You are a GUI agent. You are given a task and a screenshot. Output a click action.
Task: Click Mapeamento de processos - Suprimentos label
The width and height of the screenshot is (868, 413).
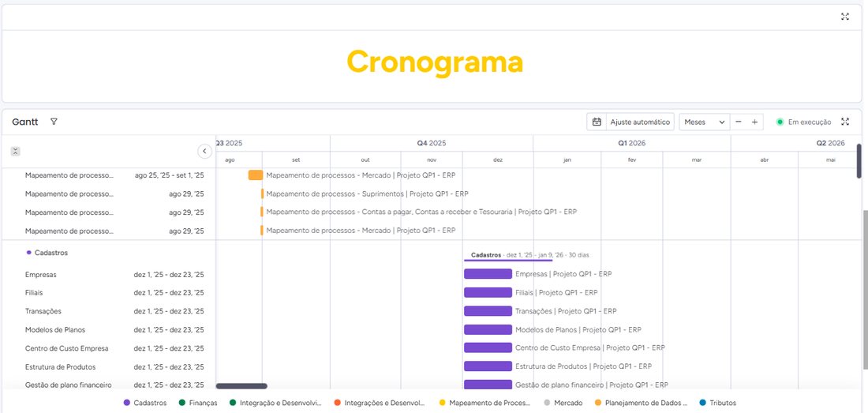coord(367,193)
